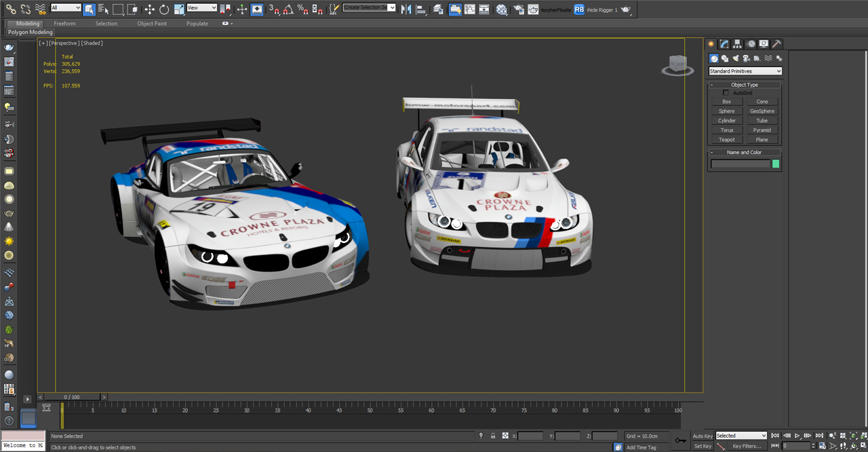Choose the Cameras creation category
This screenshot has height=452, width=868.
click(746, 59)
